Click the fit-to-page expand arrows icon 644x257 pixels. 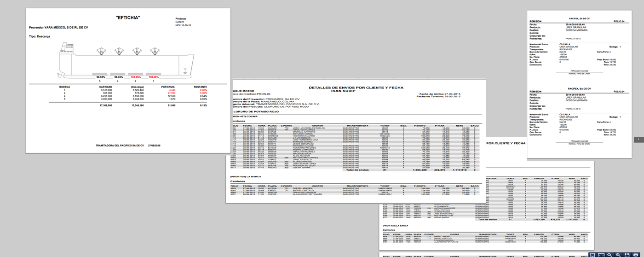pos(592,255)
